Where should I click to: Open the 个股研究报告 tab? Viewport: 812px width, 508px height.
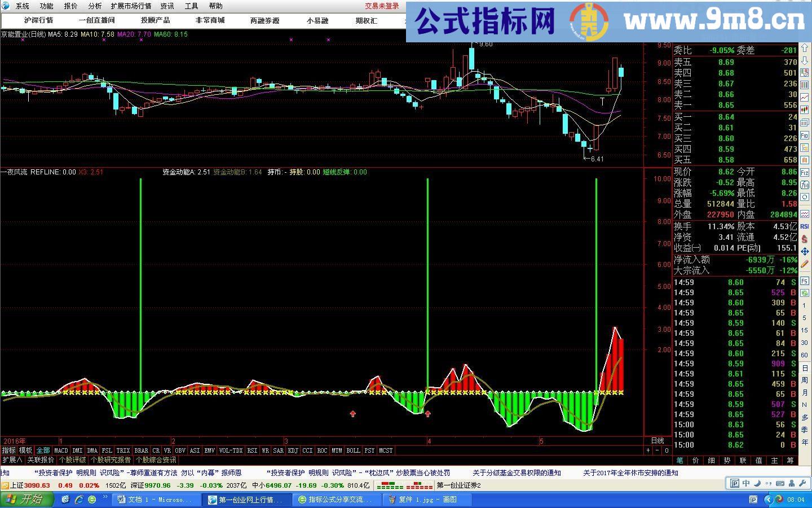[x=111, y=460]
